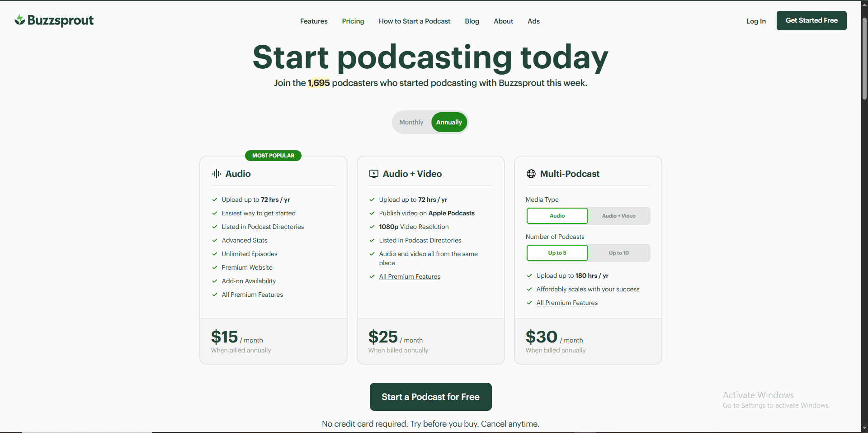Click Publish video on Apple Podcasts text
868x433 pixels.
427,213
